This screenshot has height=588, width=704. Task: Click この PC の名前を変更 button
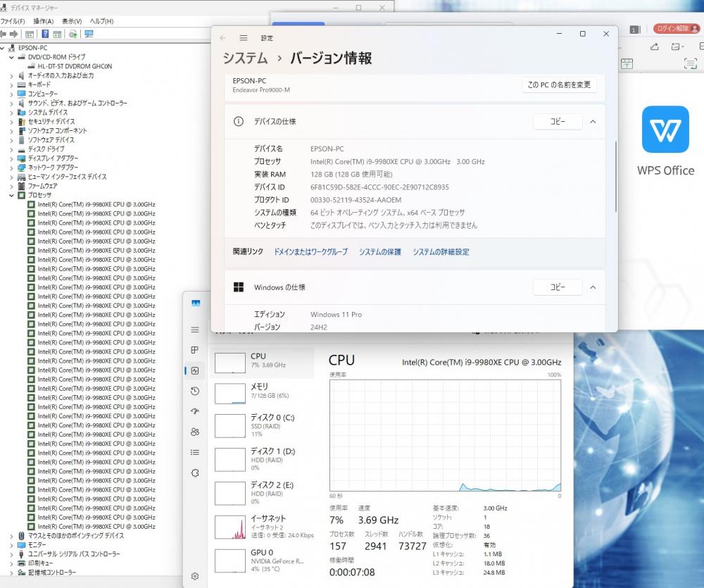click(559, 85)
